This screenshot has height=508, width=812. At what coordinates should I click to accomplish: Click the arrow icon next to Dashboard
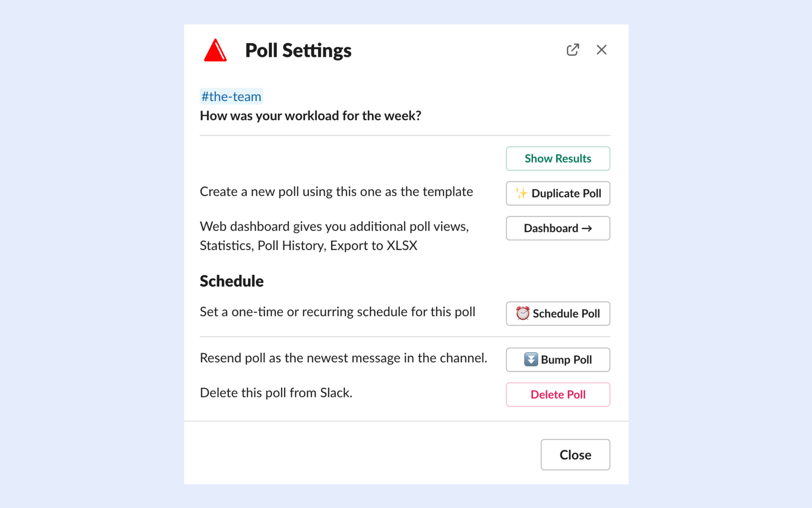tap(587, 228)
